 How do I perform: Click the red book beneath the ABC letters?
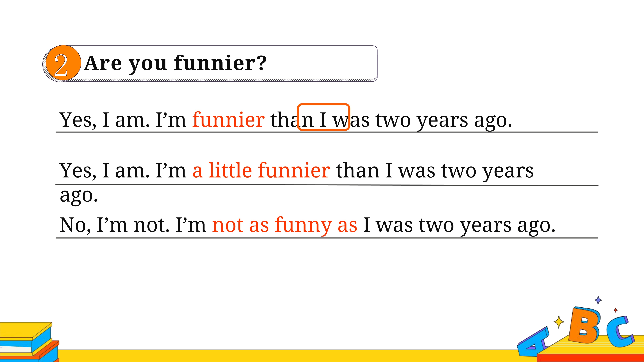pos(590,358)
